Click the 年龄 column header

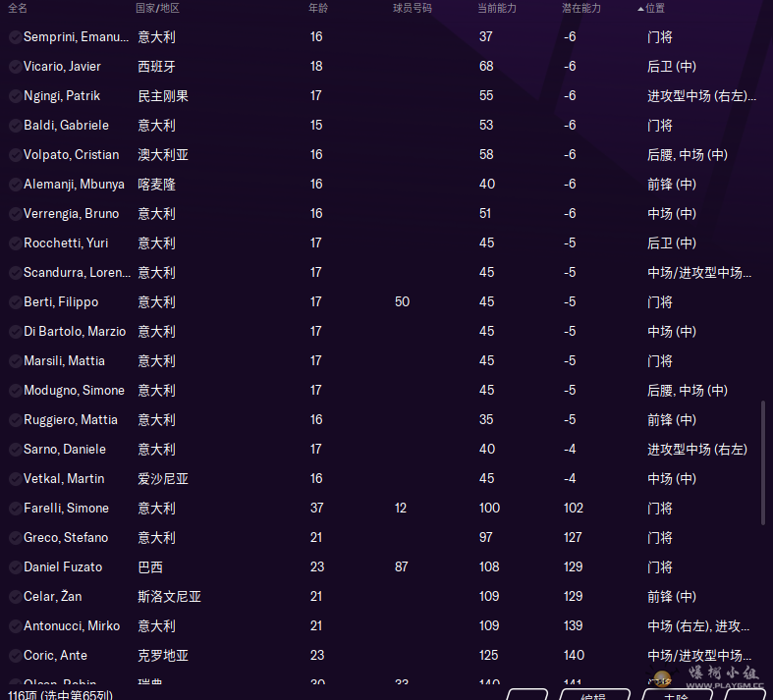318,8
